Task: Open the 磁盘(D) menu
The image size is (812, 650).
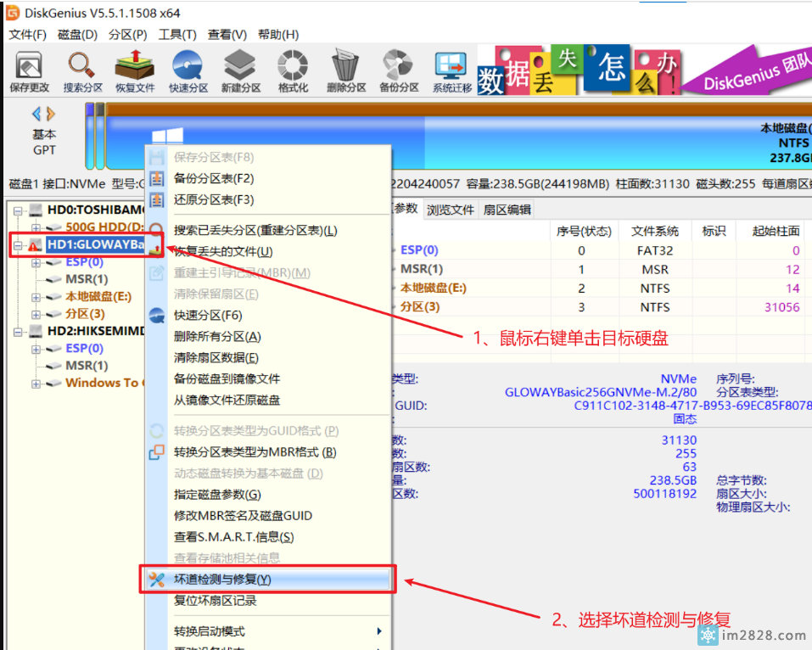Action: [x=78, y=35]
